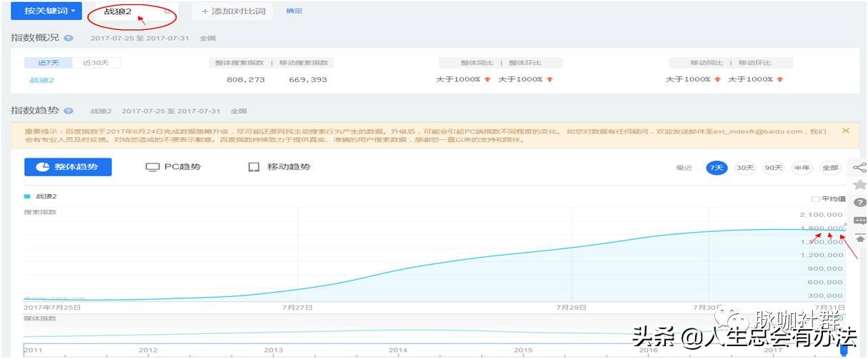The image size is (868, 359).
Task: Dismiss the orange notice with its X
Action: [846, 131]
